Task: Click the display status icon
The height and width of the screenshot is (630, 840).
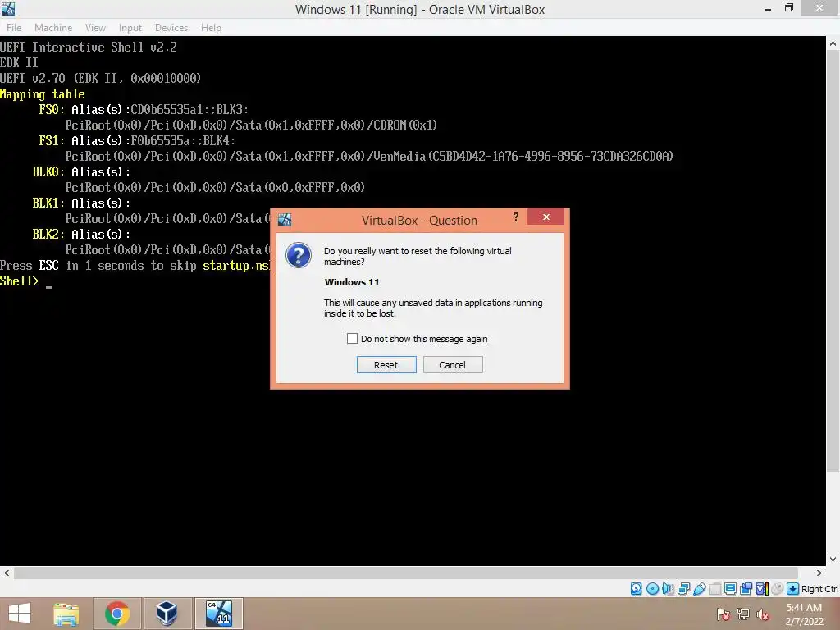Action: (x=730, y=589)
